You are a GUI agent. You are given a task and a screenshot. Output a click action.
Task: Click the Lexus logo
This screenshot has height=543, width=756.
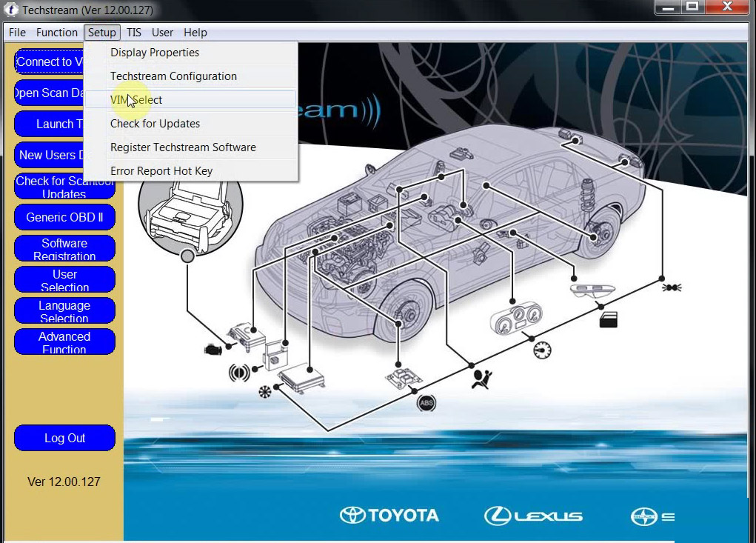pyautogui.click(x=533, y=516)
